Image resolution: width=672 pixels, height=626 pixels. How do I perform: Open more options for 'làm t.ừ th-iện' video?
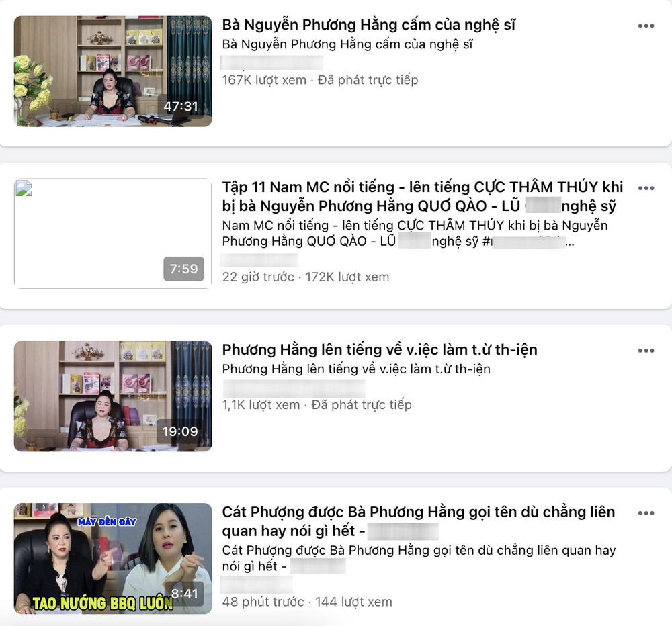(646, 351)
